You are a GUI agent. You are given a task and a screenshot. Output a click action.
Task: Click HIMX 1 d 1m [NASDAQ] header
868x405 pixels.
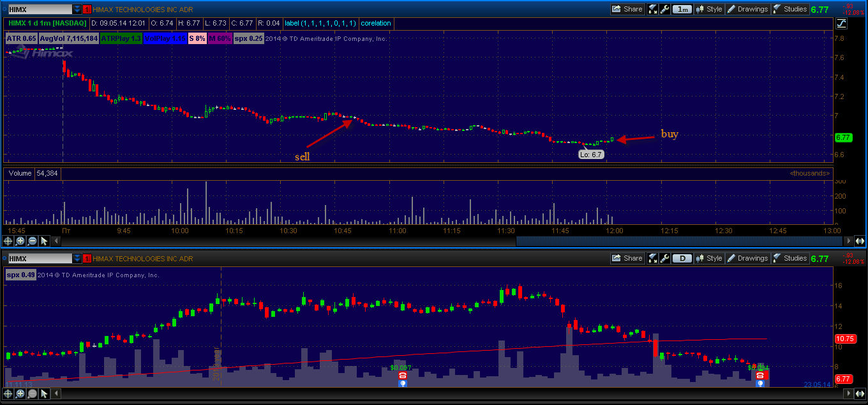pos(47,23)
